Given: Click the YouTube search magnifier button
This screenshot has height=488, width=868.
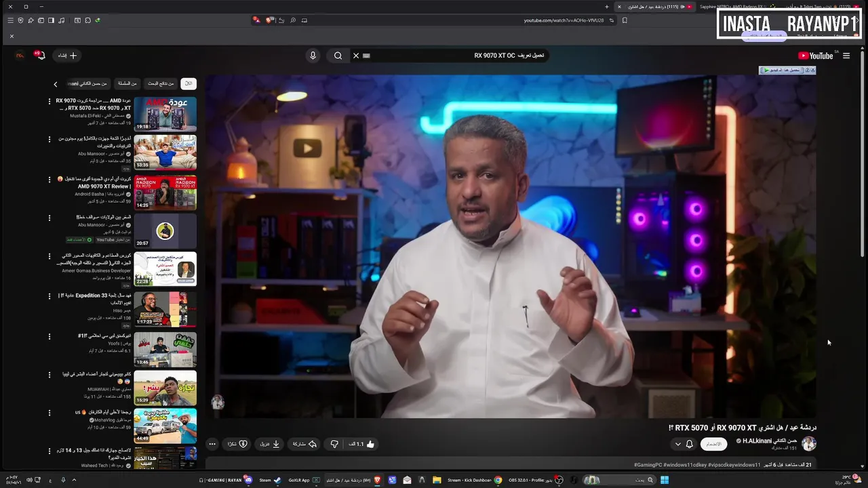Looking at the screenshot, I should [338, 56].
